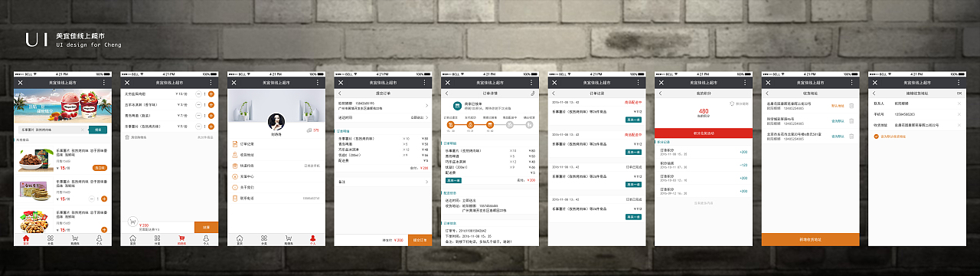Image resolution: width=980 pixels, height=276 pixels.
Task: Tap 清空购物车 icon on the cart screen
Action: 126,136
